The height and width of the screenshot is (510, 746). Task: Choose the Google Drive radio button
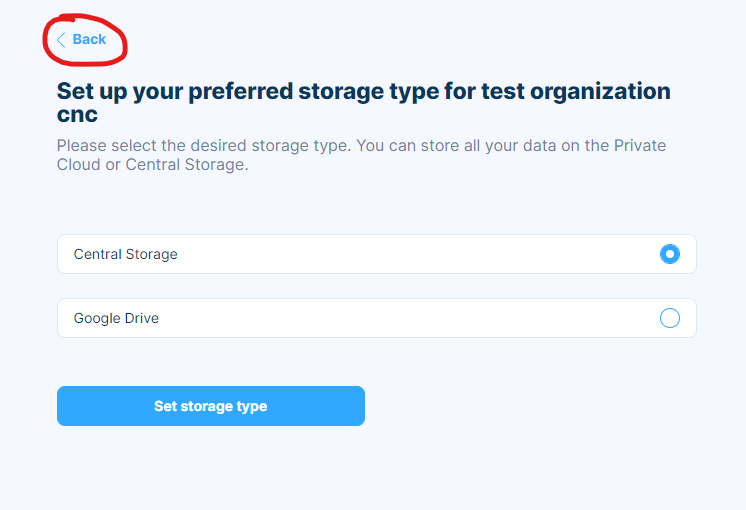pos(669,318)
